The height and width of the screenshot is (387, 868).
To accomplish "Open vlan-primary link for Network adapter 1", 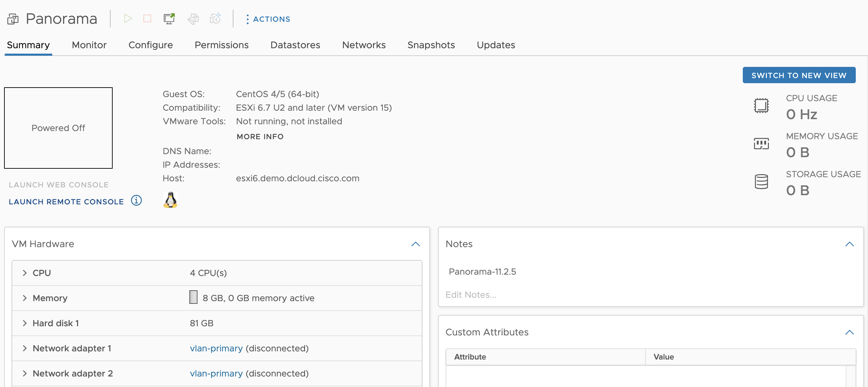I will [x=216, y=348].
